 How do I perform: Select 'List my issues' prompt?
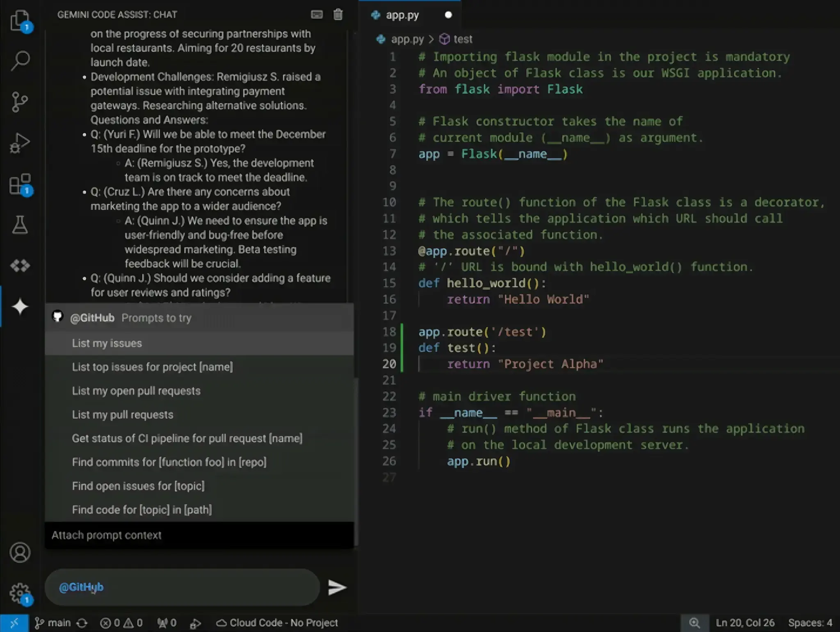[x=107, y=343]
